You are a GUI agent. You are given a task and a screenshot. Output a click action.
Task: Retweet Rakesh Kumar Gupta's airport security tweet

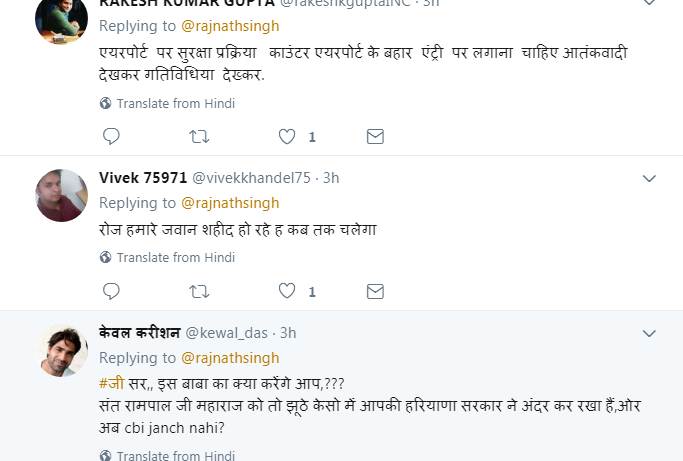coord(199,137)
